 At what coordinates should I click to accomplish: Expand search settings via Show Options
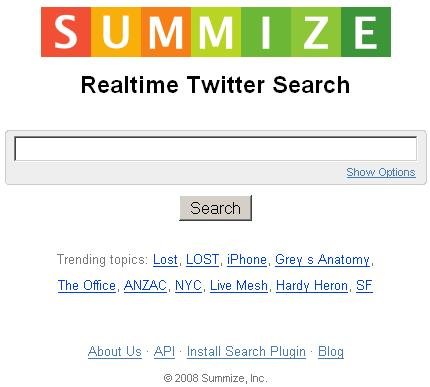click(381, 172)
